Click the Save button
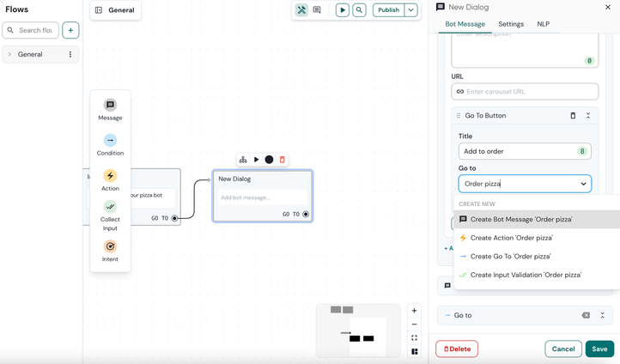The height and width of the screenshot is (364, 620). tap(599, 349)
